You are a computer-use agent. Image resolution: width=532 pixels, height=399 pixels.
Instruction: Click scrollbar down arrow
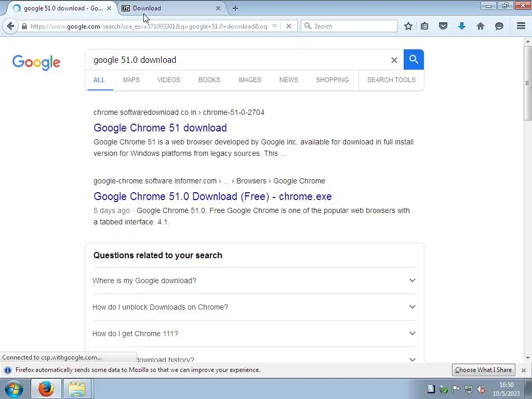click(x=527, y=357)
